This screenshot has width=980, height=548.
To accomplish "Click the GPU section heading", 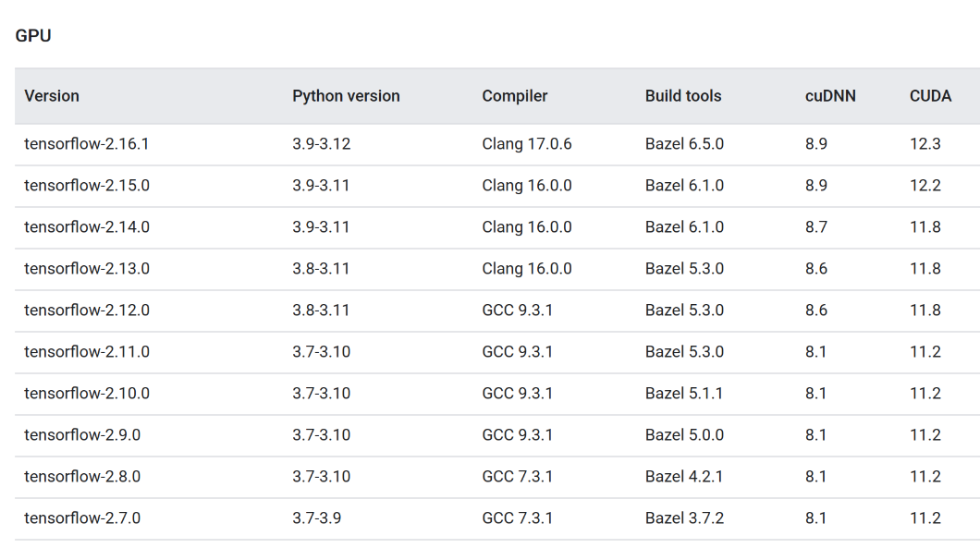I will coord(33,36).
